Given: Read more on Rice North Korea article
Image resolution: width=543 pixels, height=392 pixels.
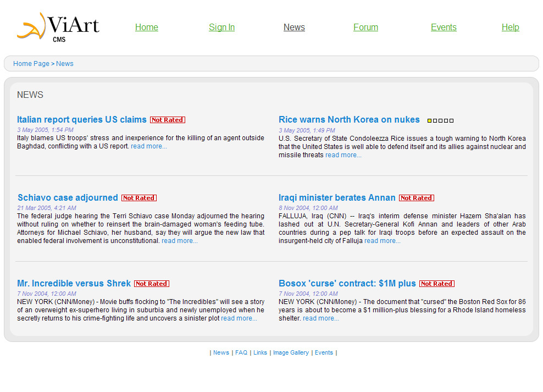Looking at the screenshot, I should pos(343,155).
